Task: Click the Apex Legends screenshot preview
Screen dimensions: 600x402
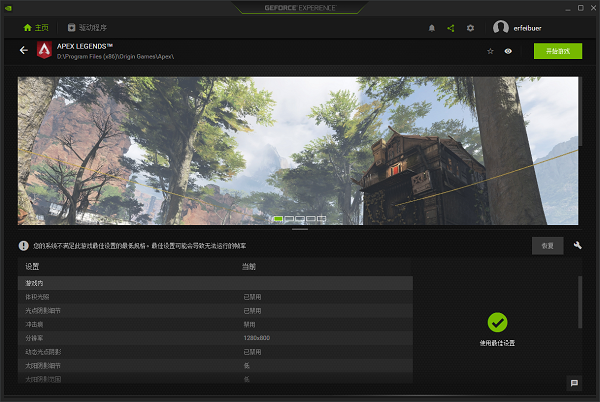Action: pos(298,151)
